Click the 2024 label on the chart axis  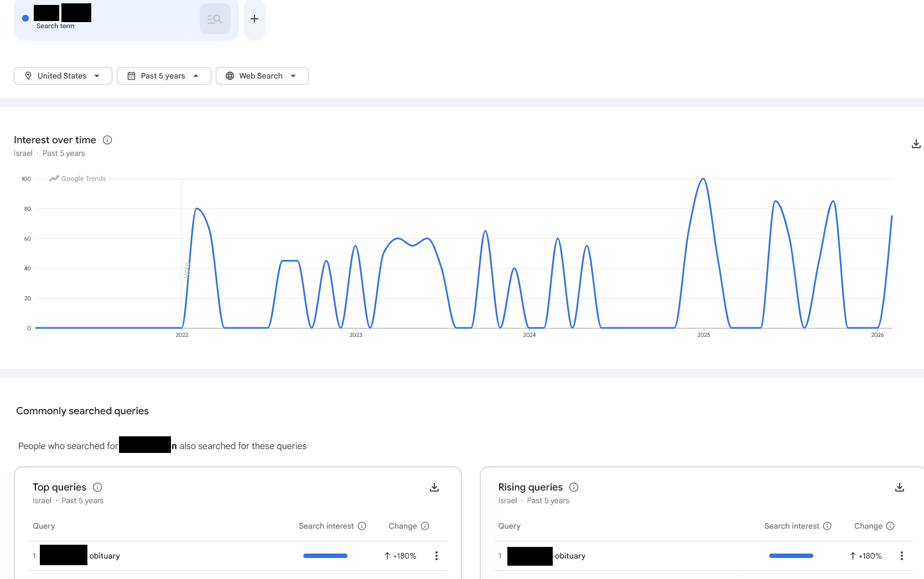coord(530,335)
